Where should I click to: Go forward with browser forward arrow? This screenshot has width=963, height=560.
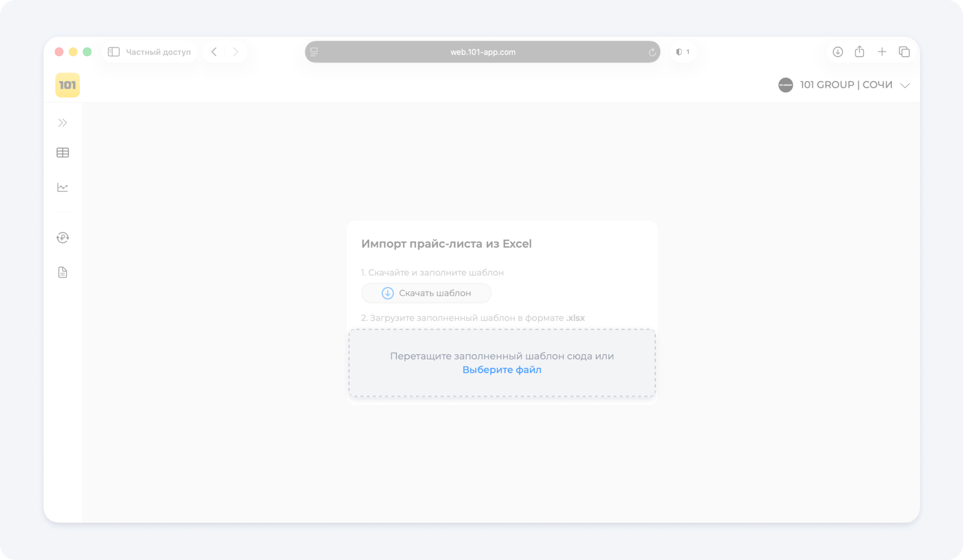click(x=236, y=52)
